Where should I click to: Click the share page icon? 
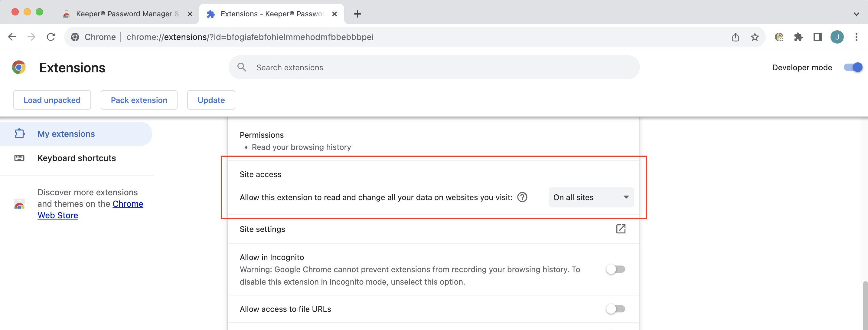click(x=736, y=37)
